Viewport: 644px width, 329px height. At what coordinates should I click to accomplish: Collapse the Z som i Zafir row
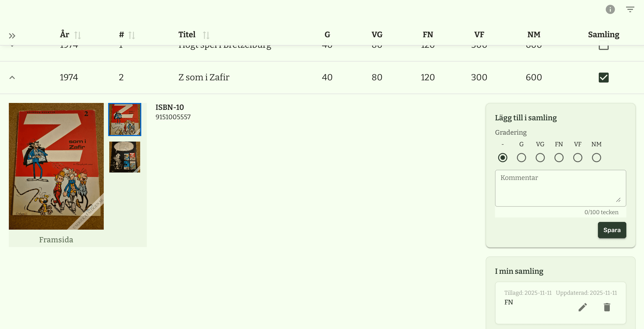click(x=12, y=78)
